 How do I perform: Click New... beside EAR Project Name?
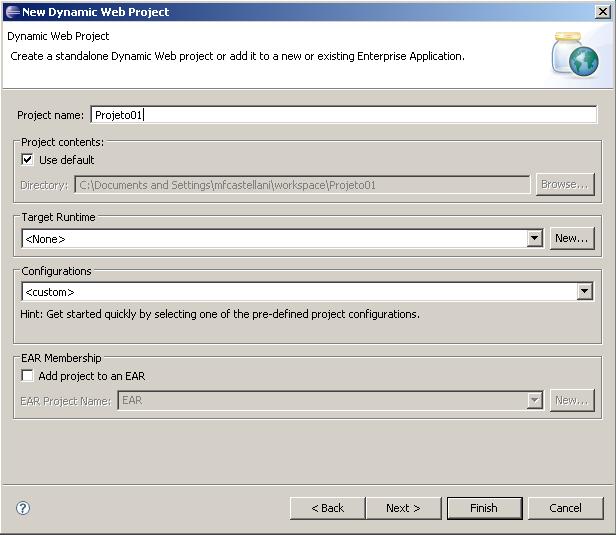click(x=571, y=400)
